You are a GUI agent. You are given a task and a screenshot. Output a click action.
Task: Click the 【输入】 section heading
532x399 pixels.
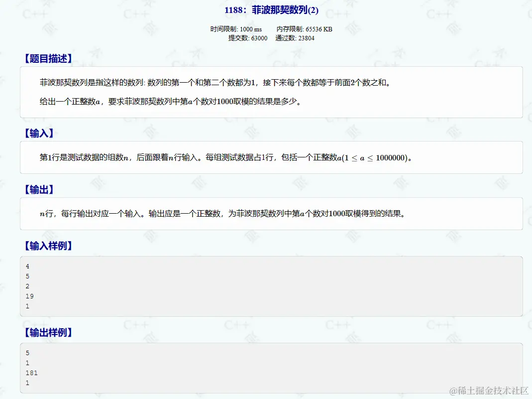point(39,133)
